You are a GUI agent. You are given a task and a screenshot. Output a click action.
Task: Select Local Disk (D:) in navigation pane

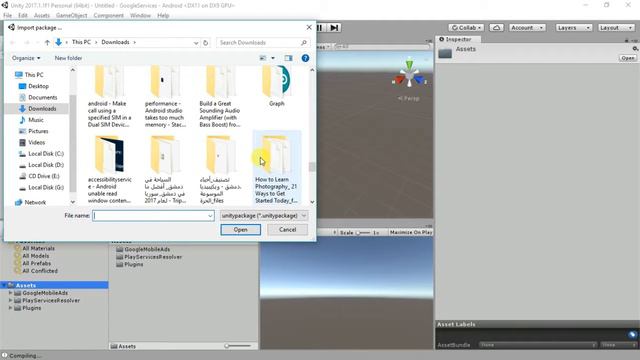(46, 165)
